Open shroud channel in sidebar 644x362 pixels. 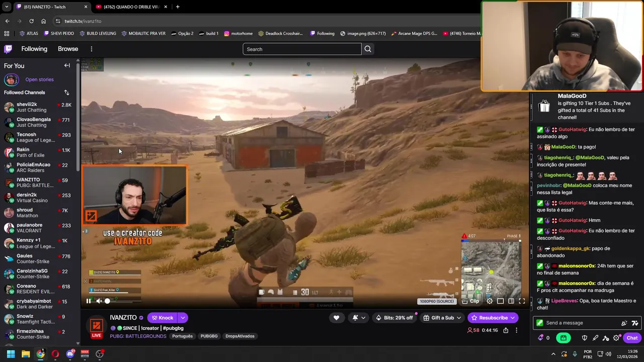(x=38, y=213)
